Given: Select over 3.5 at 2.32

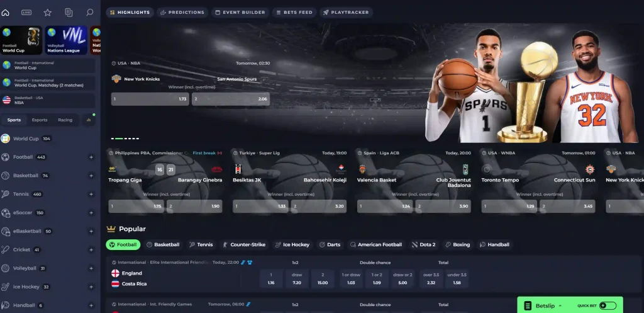Looking at the screenshot, I should (x=431, y=278).
